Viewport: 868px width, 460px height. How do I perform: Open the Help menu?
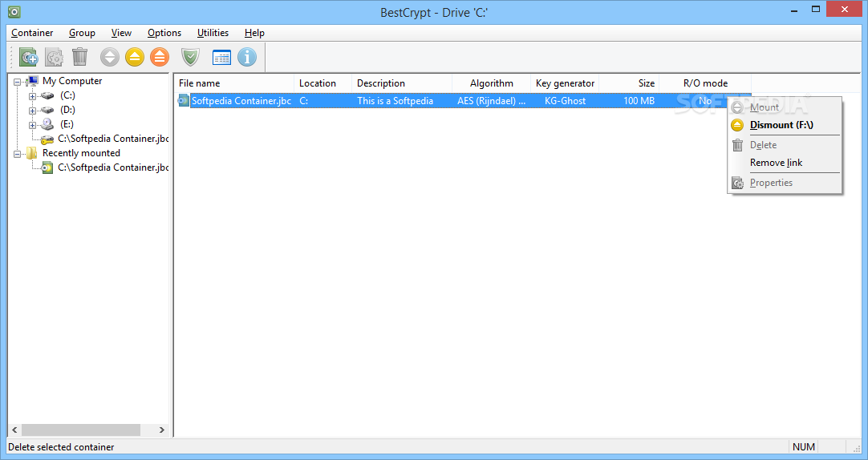[x=254, y=33]
